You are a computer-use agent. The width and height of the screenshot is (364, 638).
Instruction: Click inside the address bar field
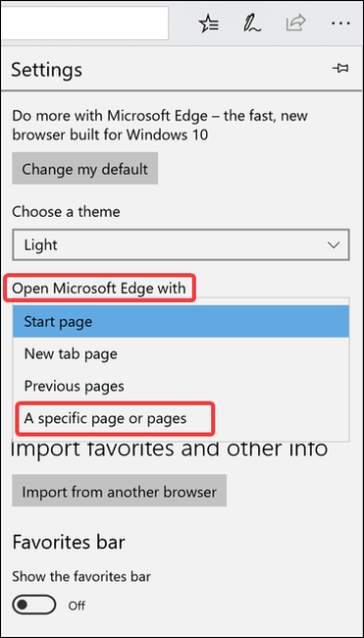84,23
